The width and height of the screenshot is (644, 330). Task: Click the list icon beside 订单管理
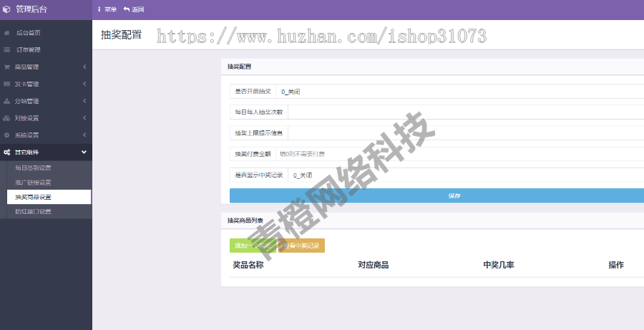(x=6, y=49)
